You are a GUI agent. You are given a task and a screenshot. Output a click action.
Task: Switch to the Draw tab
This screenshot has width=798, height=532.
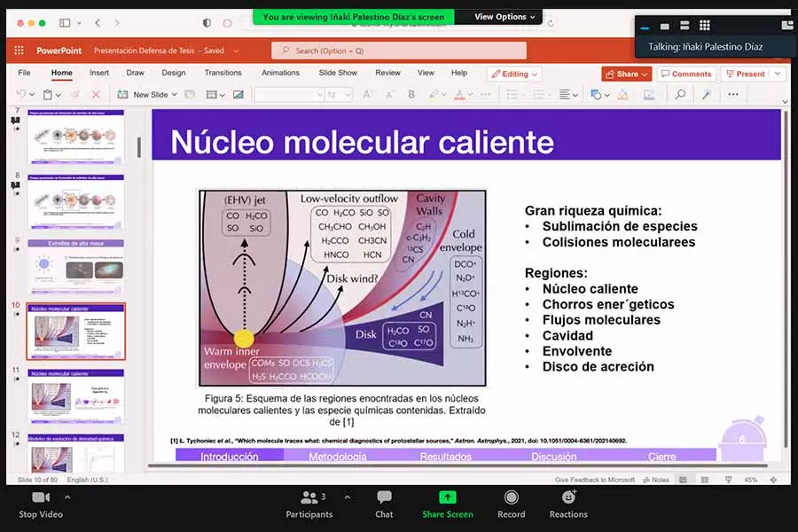click(135, 73)
